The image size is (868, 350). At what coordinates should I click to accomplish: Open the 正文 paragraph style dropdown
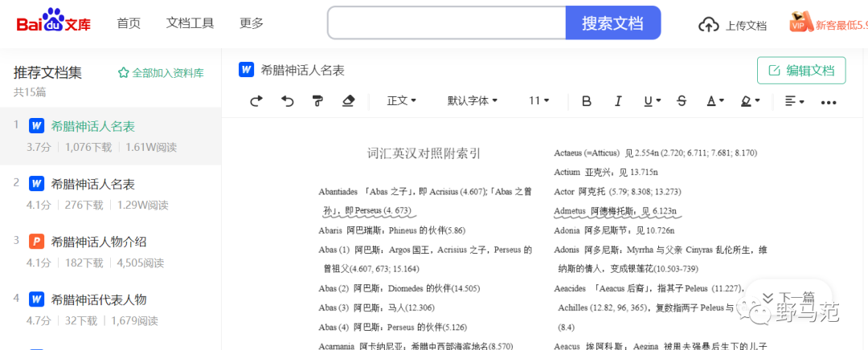point(401,101)
